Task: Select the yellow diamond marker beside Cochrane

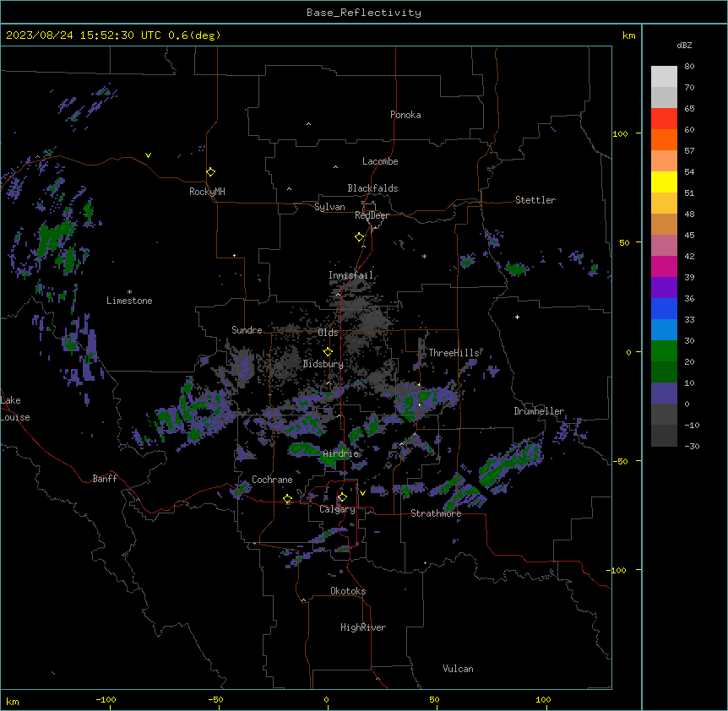Action: tap(287, 499)
